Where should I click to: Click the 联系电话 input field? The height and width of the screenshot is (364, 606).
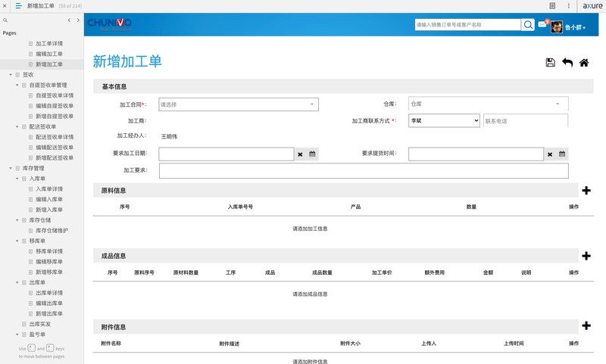tap(526, 121)
